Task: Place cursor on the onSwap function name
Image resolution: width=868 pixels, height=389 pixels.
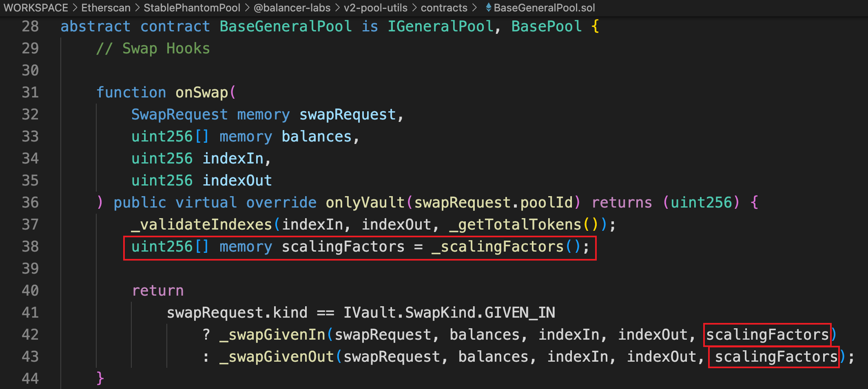Action: tap(202, 93)
